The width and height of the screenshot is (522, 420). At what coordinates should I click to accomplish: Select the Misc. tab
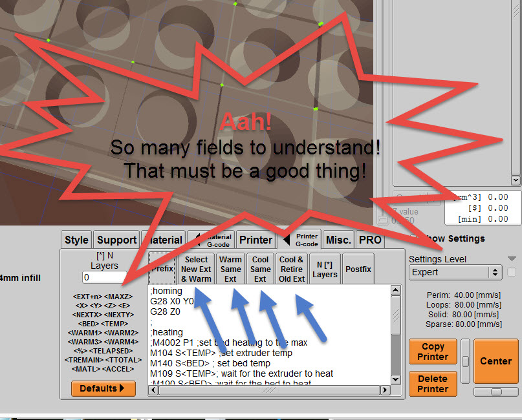pos(338,240)
